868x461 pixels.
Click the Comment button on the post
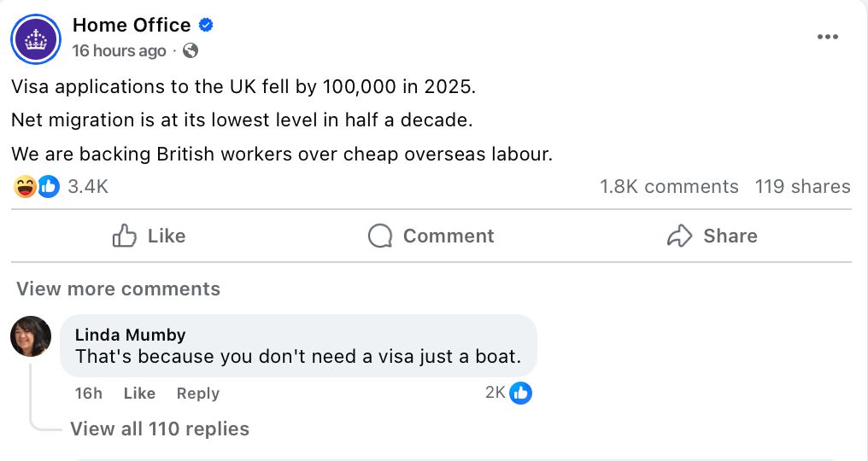[431, 236]
